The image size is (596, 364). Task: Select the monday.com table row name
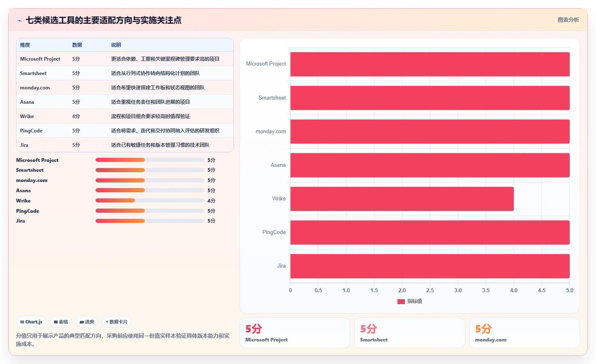pos(35,88)
